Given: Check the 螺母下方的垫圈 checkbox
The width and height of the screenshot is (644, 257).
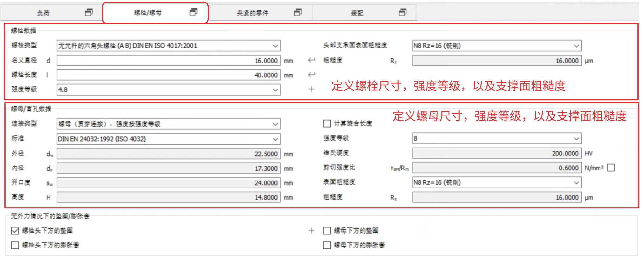Looking at the screenshot, I should (x=327, y=231).
